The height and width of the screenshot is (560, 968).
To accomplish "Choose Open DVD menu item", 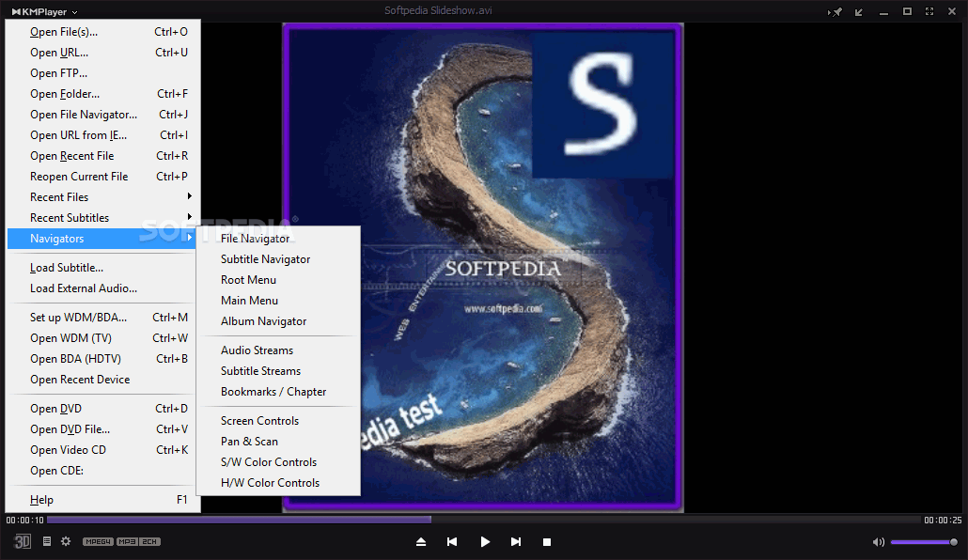I will pos(103,409).
